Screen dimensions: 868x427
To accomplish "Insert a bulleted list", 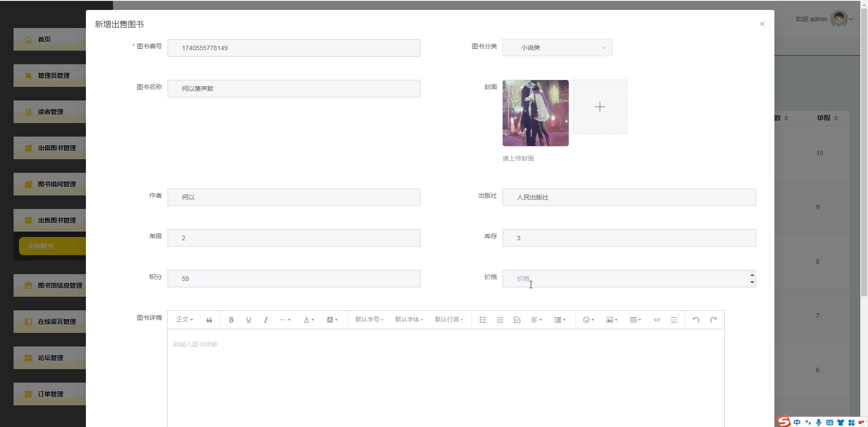I will click(x=483, y=320).
